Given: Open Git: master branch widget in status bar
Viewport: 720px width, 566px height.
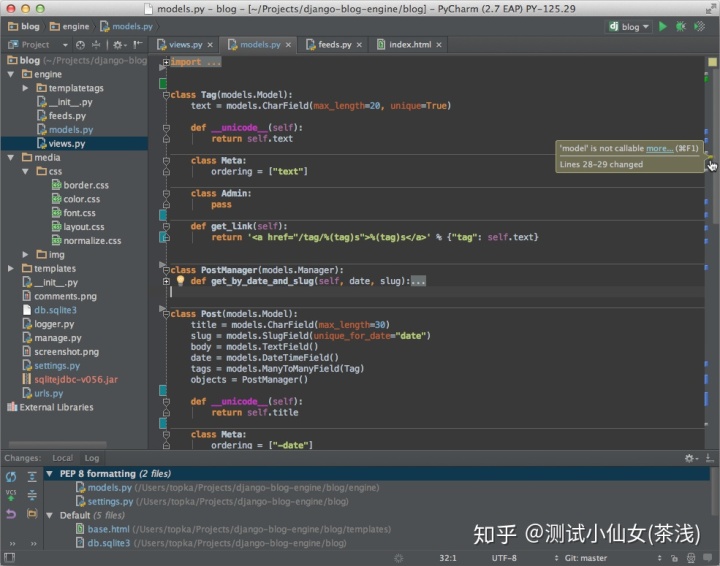Looking at the screenshot, I should pos(586,558).
